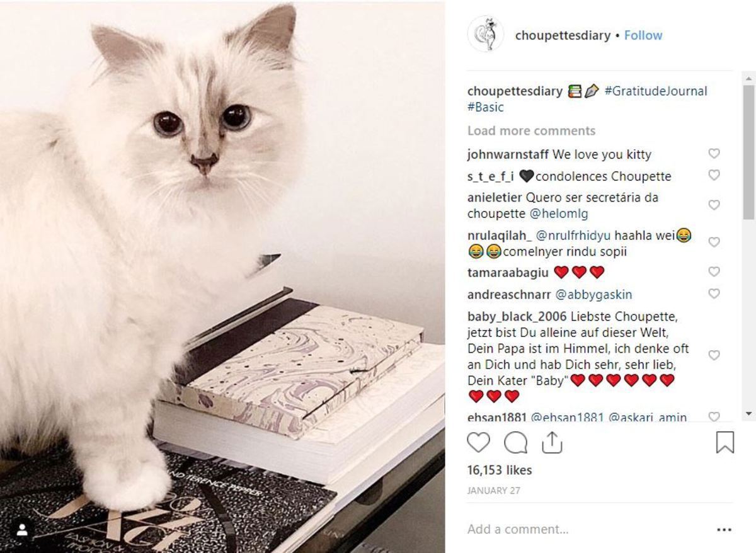The height and width of the screenshot is (553, 756).
Task: Click down arrow of comments scrollbar
Action: click(748, 414)
